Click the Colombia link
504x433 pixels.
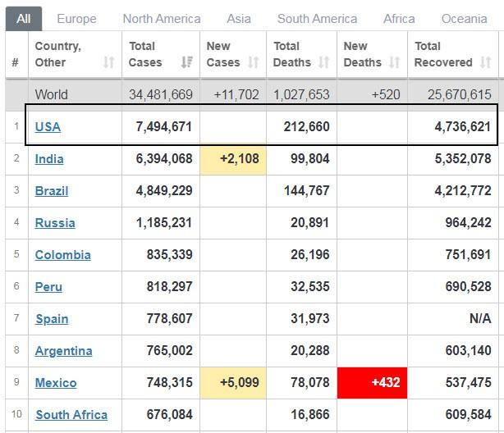tap(62, 254)
